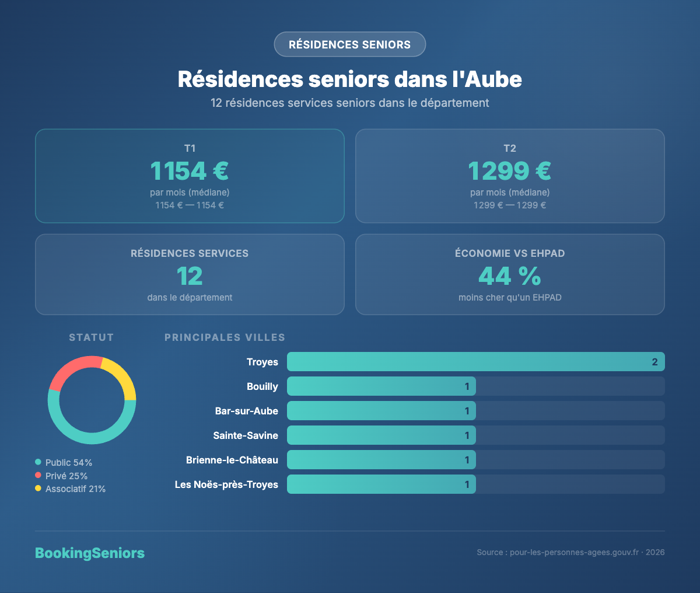This screenshot has height=593, width=700.
Task: Open the source link pour-les-personnes-agees.gouv.fr
Action: 575,552
